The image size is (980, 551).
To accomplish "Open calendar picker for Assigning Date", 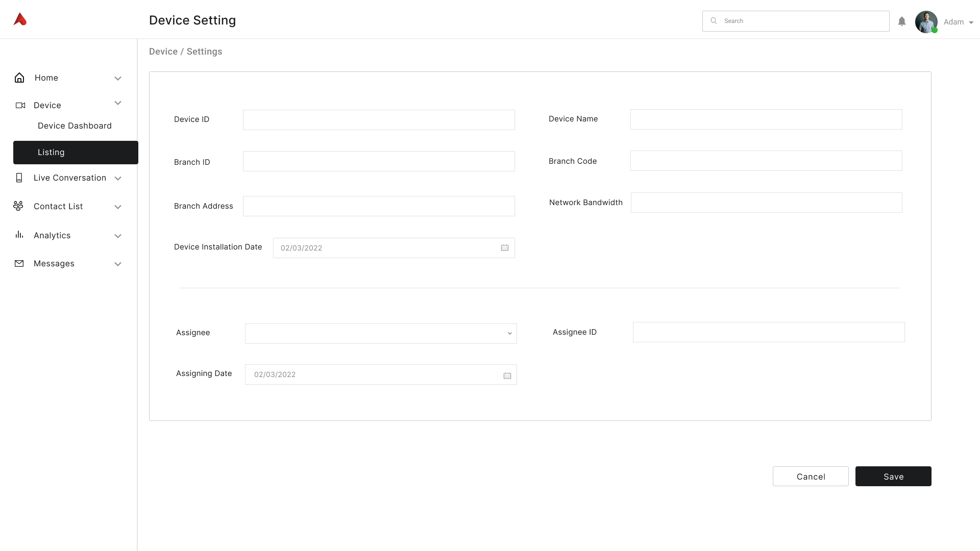I will point(507,375).
